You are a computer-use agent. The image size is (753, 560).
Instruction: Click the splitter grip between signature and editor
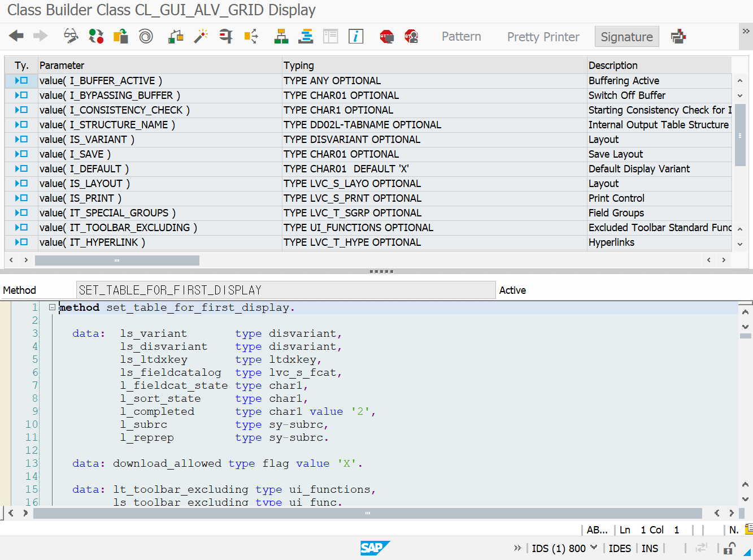[381, 271]
